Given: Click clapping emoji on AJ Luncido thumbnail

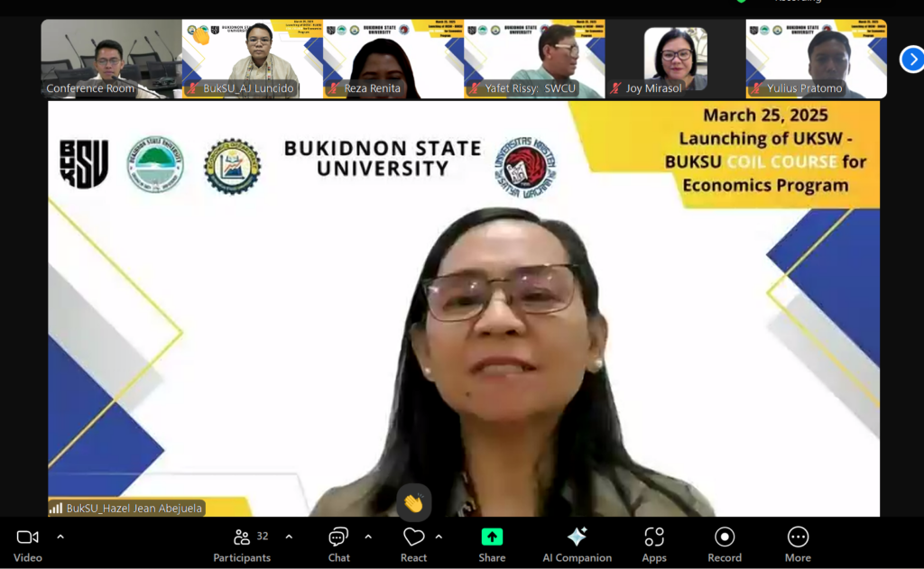Looking at the screenshot, I should pos(201,36).
